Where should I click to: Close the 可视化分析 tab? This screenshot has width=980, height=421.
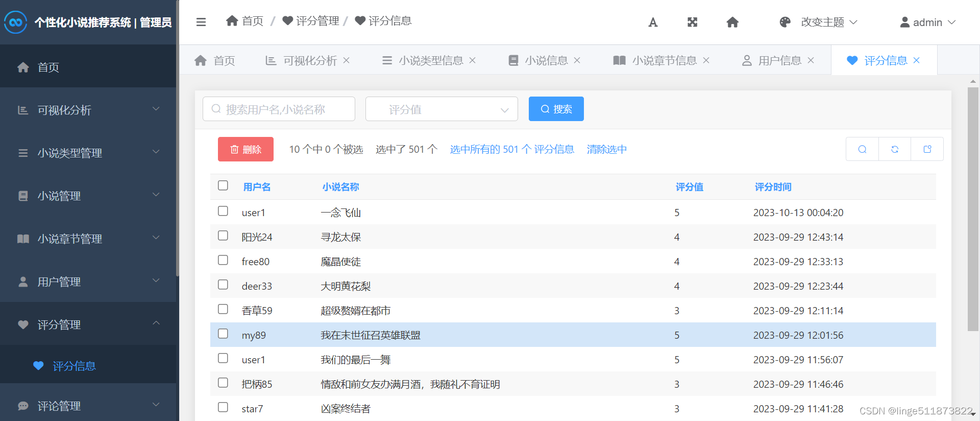pyautogui.click(x=346, y=60)
